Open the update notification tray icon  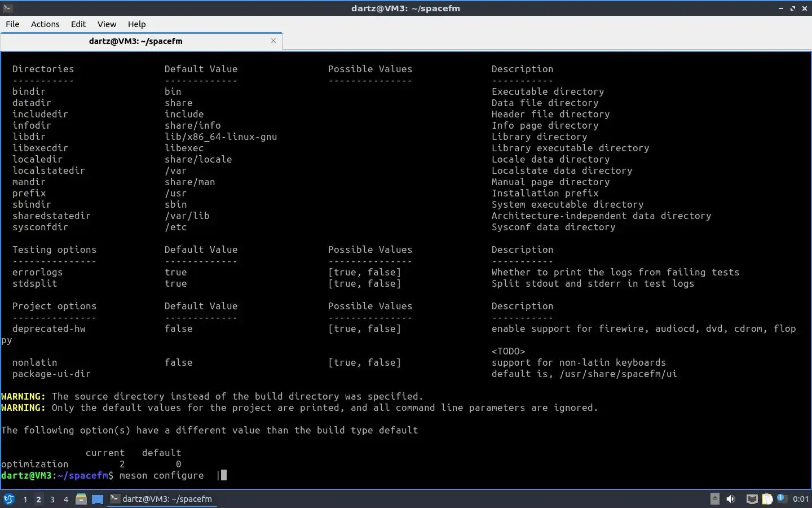(x=781, y=498)
